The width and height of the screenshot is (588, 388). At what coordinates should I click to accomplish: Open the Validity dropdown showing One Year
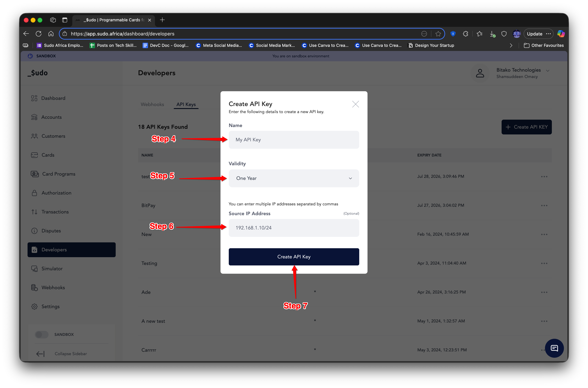pyautogui.click(x=294, y=178)
